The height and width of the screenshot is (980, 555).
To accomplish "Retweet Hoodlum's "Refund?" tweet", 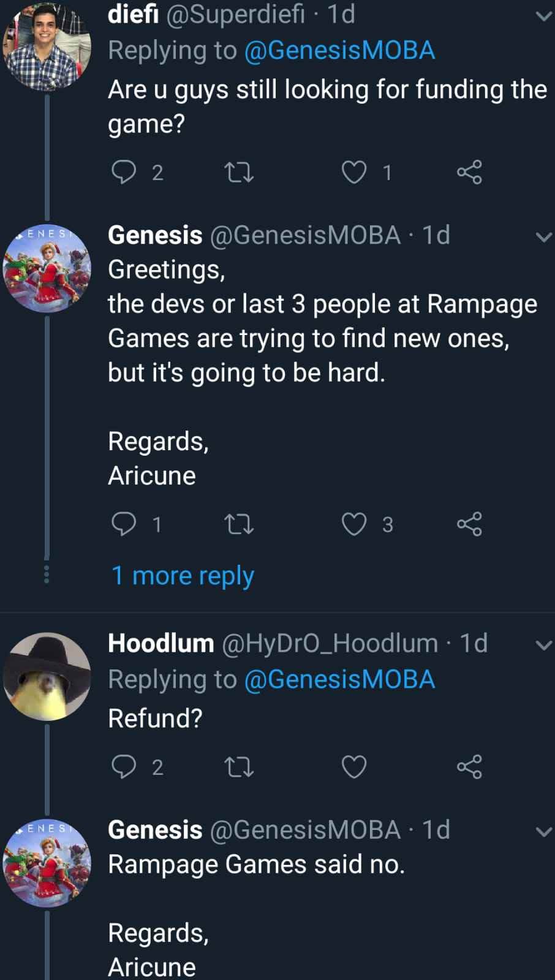I will click(x=240, y=766).
